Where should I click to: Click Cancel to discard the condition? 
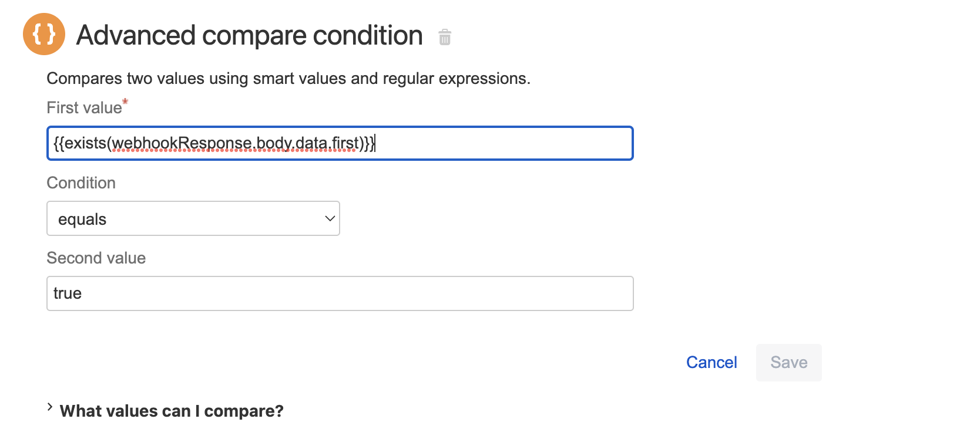tap(711, 362)
